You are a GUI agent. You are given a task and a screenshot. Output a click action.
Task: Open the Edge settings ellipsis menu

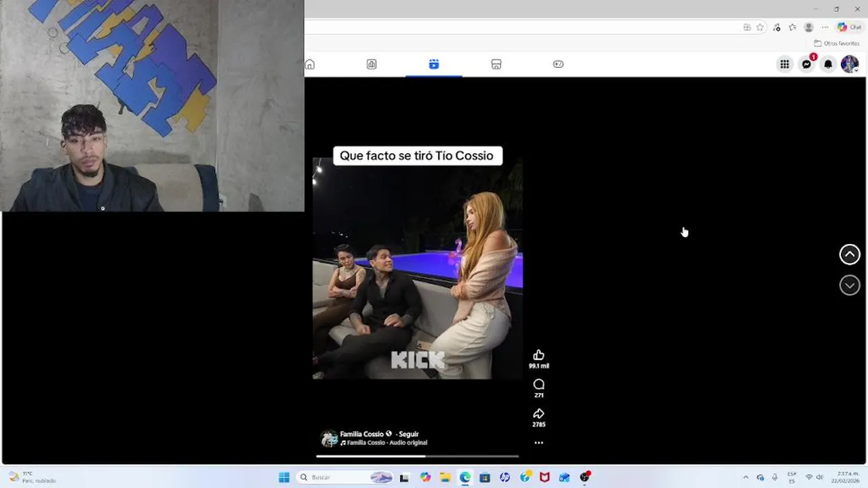coord(825,27)
